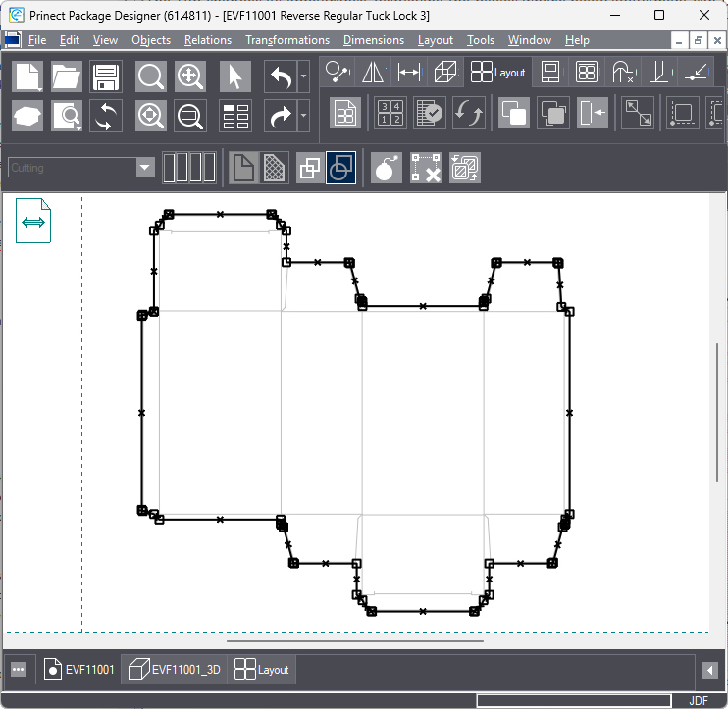
Task: Switch to the EVF11001_3D tab
Action: click(x=176, y=670)
